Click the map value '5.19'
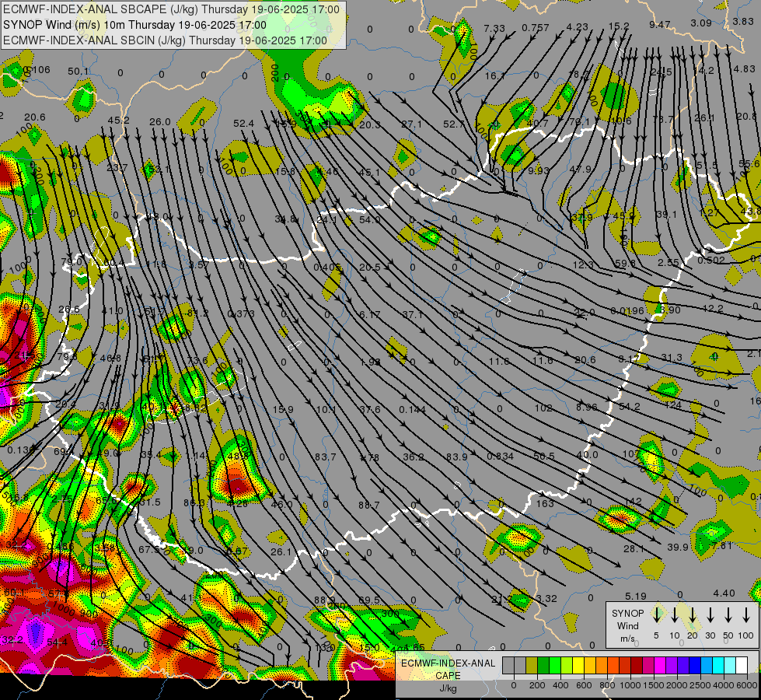 click(x=636, y=596)
